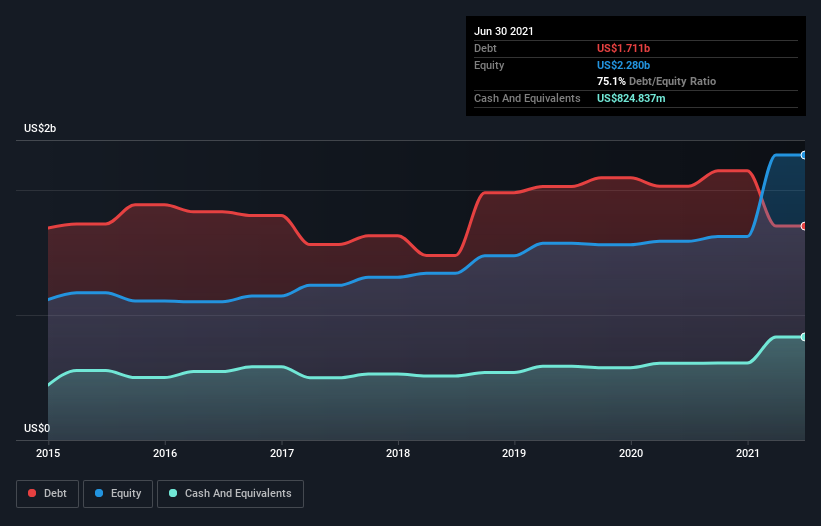Image resolution: width=821 pixels, height=526 pixels.
Task: Click the US$1.711b debt value
Action: [624, 48]
